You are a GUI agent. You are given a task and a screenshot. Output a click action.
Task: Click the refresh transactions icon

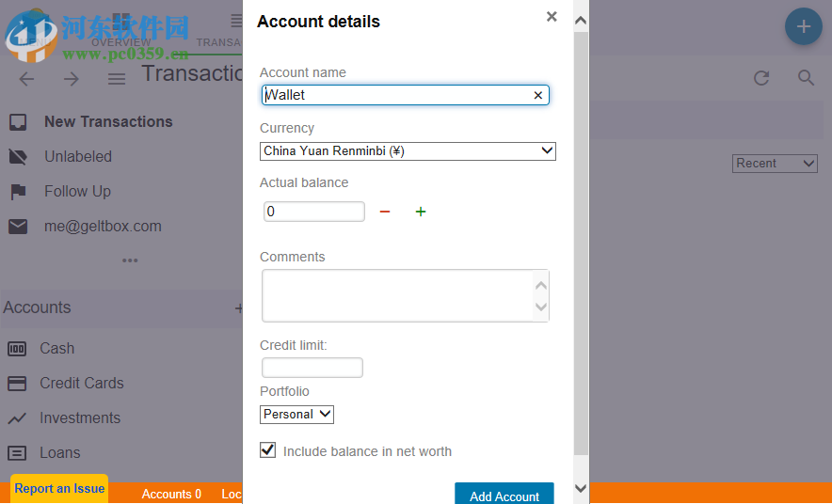coord(762,78)
